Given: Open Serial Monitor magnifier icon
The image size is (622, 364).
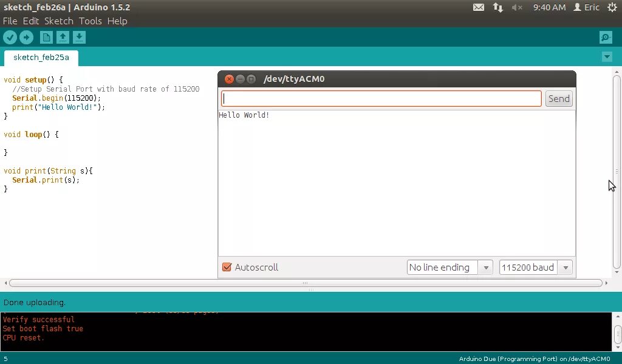Looking at the screenshot, I should [606, 38].
